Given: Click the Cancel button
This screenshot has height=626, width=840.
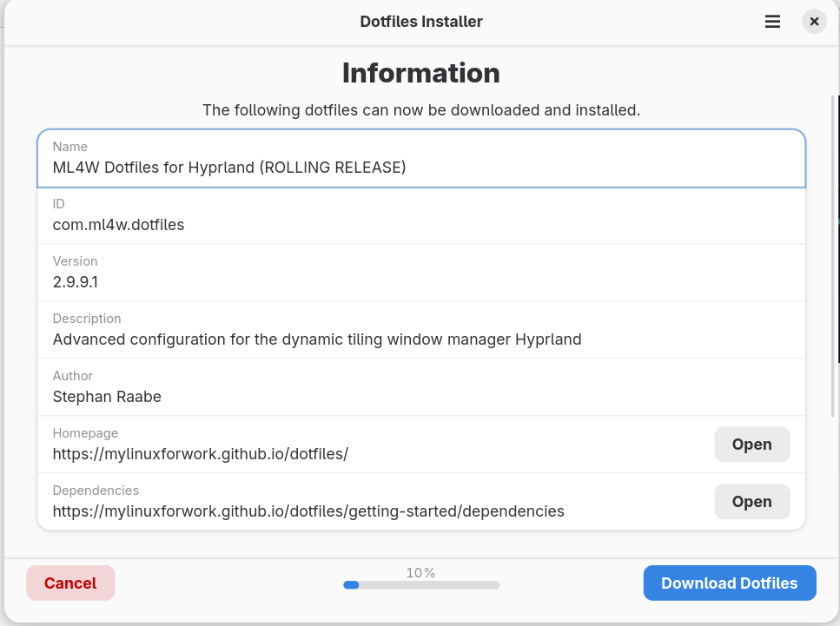Looking at the screenshot, I should (x=70, y=583).
